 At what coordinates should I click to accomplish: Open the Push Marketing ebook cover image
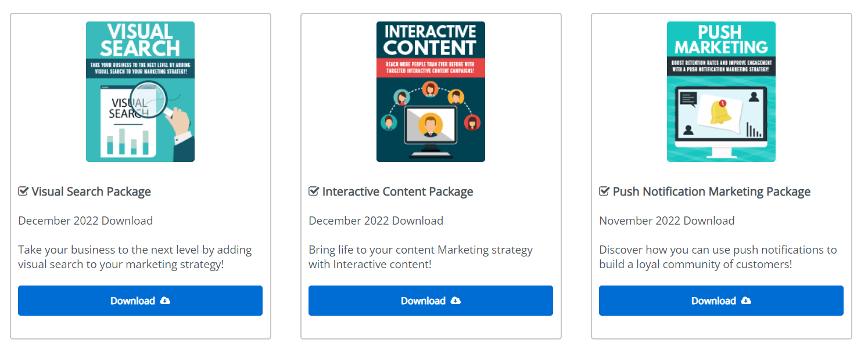point(721,92)
